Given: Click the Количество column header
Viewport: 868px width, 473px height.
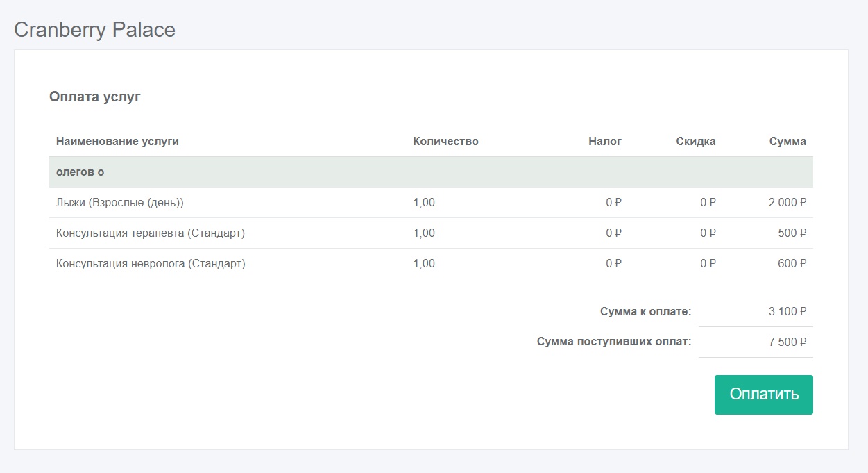Looking at the screenshot, I should pyautogui.click(x=445, y=142).
